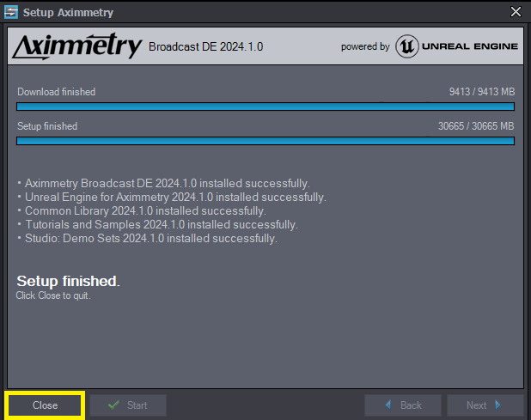Click the Aximmetry logo in the header
The height and width of the screenshot is (420, 531).
click(77, 46)
